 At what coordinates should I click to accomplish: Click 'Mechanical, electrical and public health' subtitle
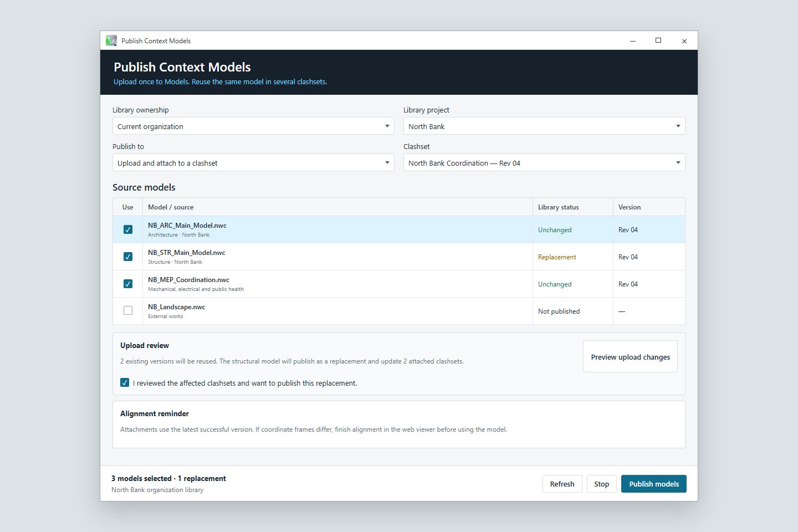click(x=196, y=289)
